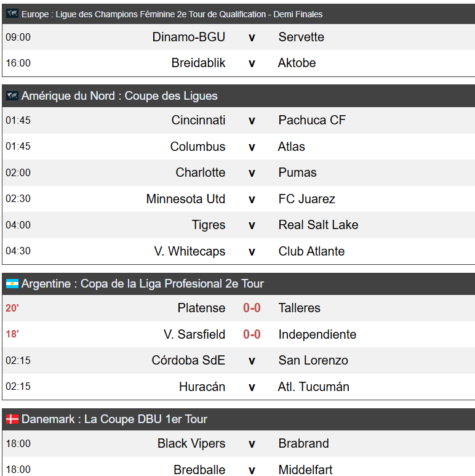Open the Huracán v Atl. Tucumán match

tap(238, 387)
